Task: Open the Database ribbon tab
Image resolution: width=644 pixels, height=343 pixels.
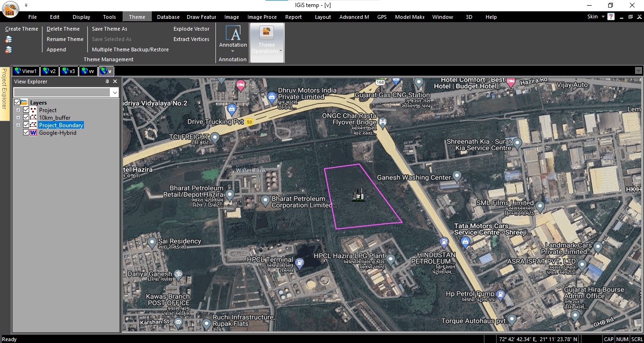Action: pyautogui.click(x=168, y=17)
